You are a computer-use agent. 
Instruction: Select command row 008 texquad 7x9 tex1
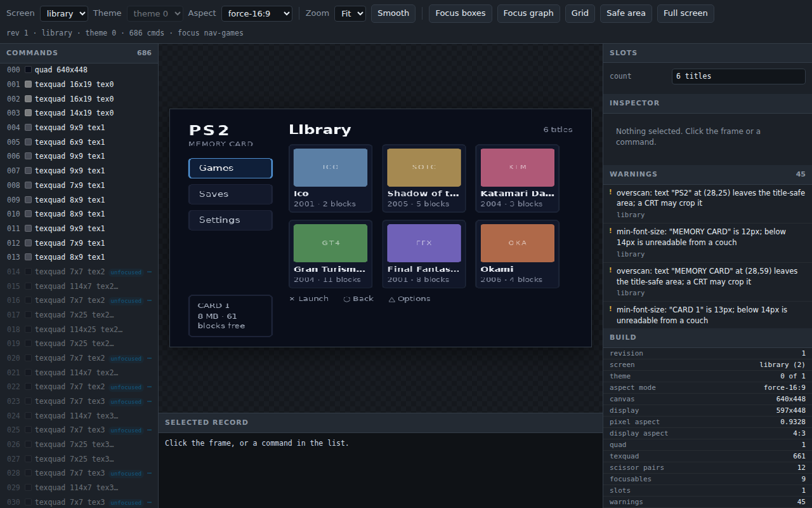point(79,185)
